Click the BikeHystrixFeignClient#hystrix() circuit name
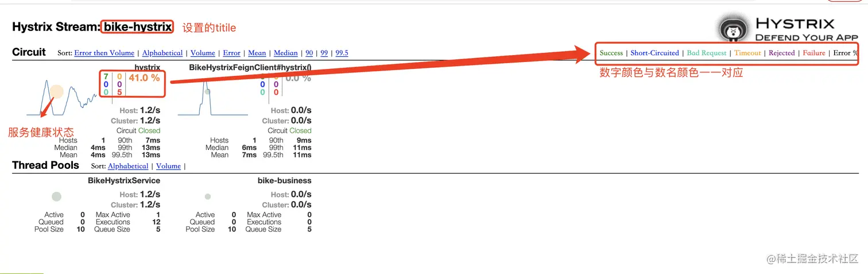 pos(250,68)
